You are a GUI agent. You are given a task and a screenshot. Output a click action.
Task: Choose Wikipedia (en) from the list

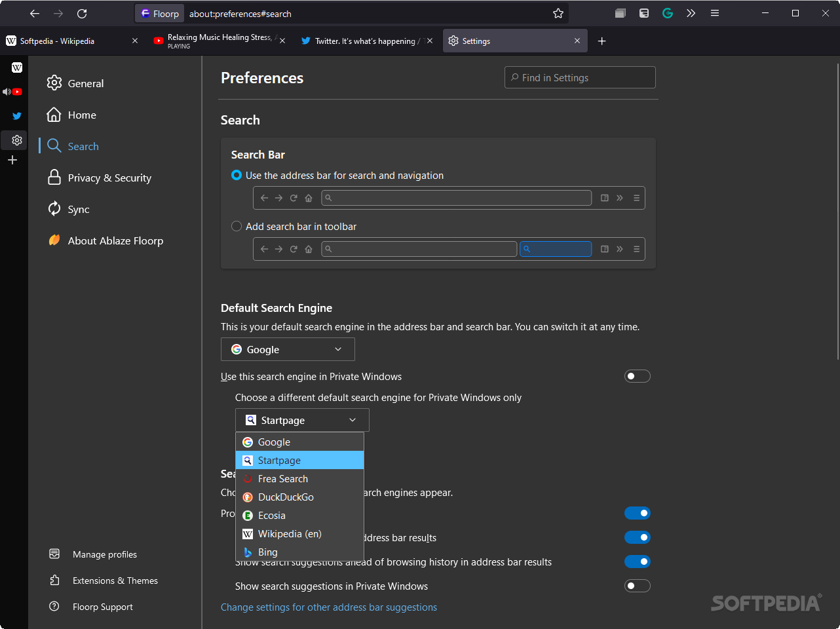[x=299, y=533]
